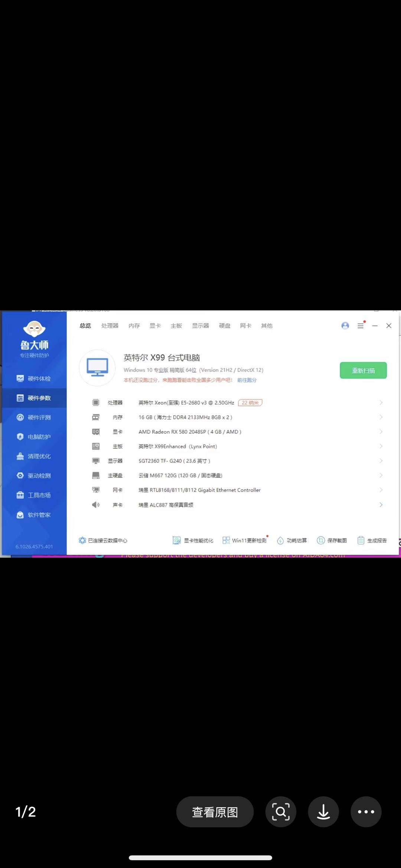Expand the 处理器 row chevron
The height and width of the screenshot is (868, 401).
381,403
